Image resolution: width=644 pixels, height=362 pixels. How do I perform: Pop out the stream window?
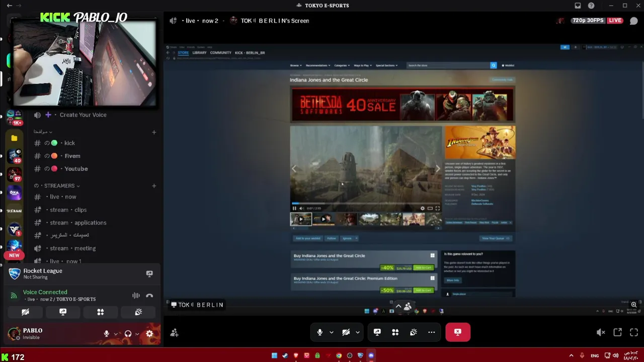[617, 332]
